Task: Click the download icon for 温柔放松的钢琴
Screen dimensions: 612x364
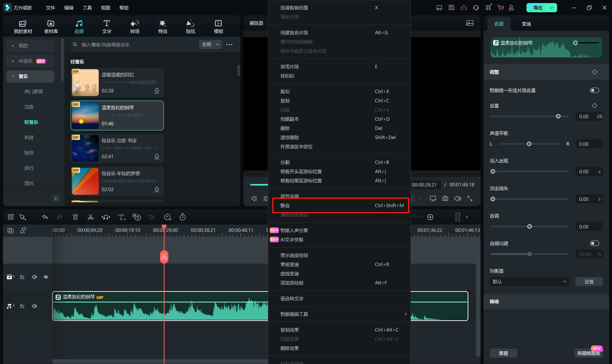Action: click(x=157, y=124)
